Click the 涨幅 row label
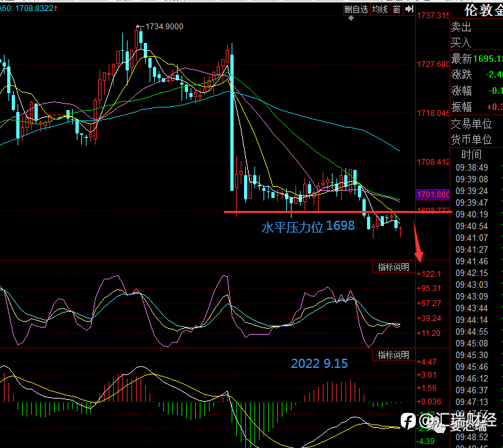The width and height of the screenshot is (503, 448). pyautogui.click(x=461, y=91)
